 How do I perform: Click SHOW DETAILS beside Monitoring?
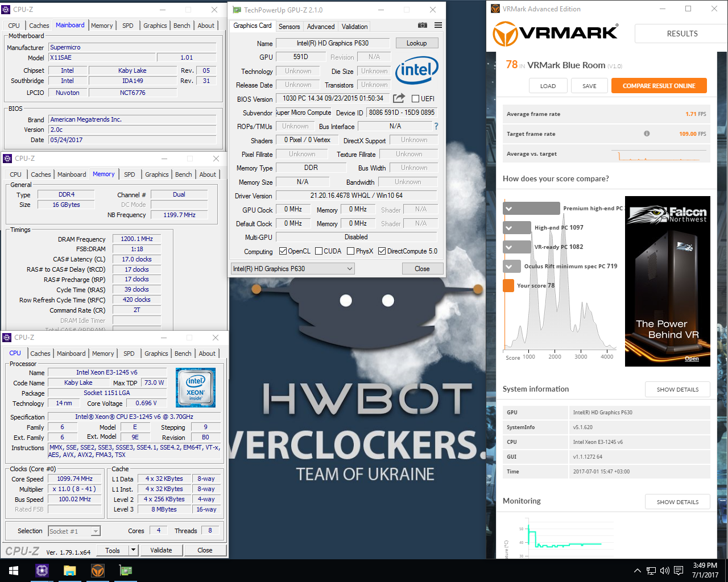[677, 502]
